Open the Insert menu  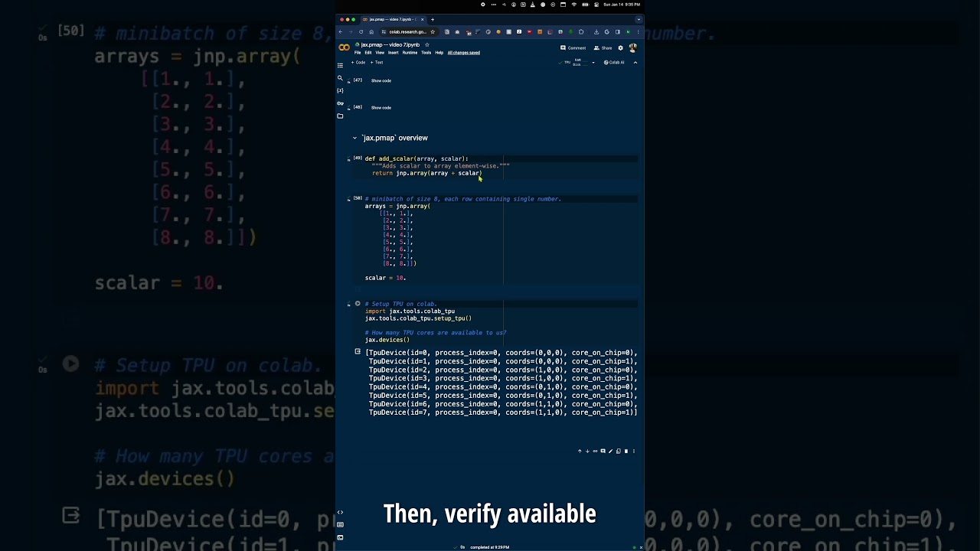394,53
